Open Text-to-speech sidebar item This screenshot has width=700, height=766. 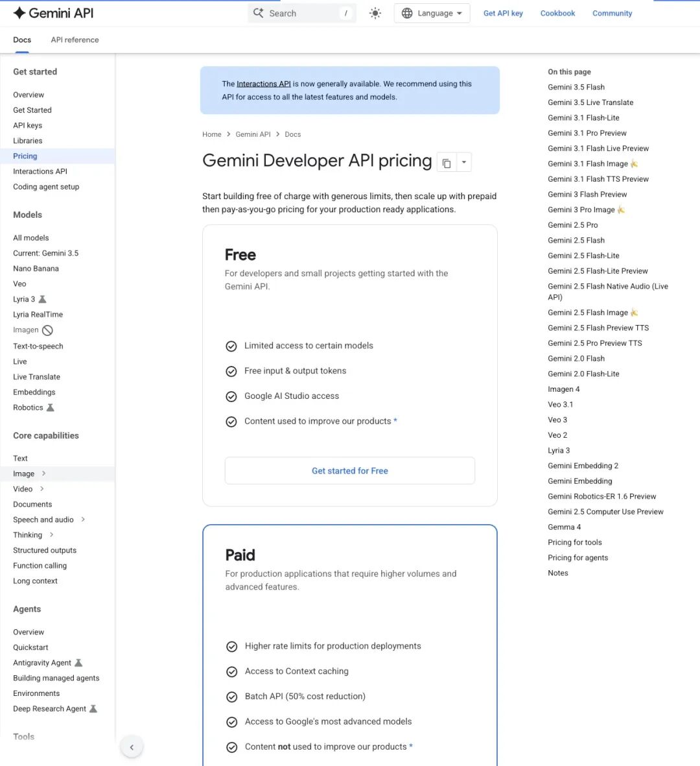coord(38,346)
